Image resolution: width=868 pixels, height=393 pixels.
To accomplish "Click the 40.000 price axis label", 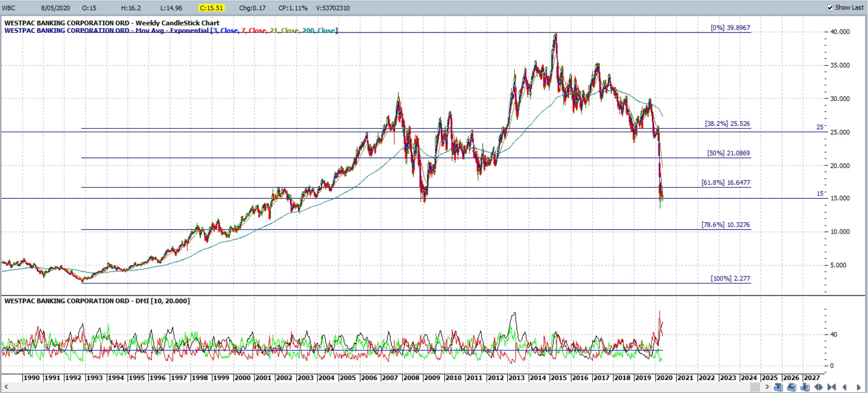I will coord(840,32).
